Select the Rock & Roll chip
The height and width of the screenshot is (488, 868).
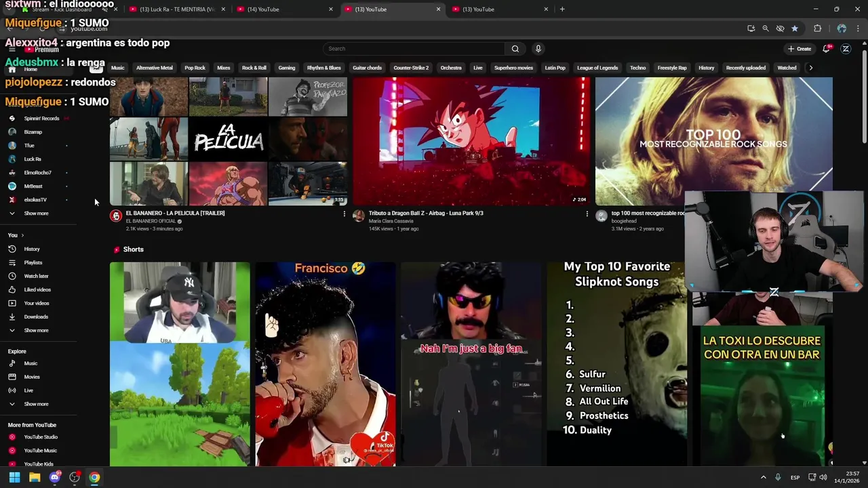coord(254,68)
